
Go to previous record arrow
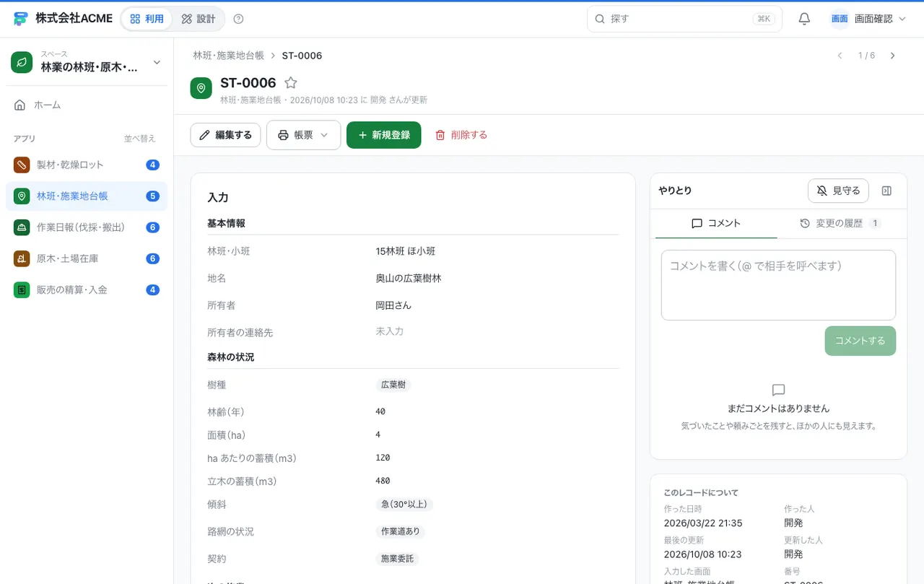(x=840, y=56)
